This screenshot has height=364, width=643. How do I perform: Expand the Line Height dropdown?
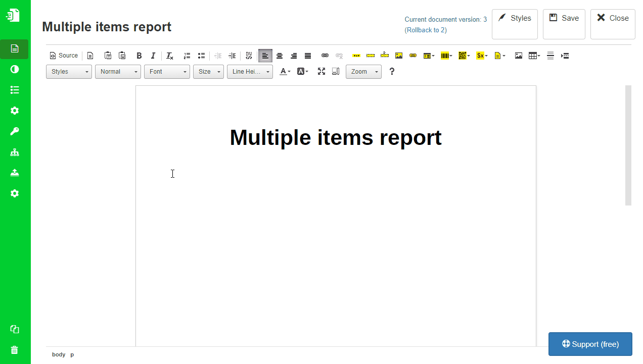coord(250,72)
